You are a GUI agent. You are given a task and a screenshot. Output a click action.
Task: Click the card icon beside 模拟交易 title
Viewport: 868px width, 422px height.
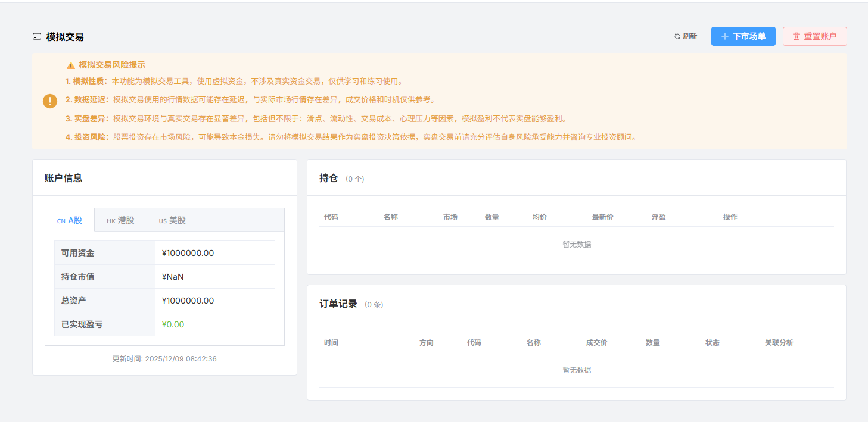pos(37,36)
